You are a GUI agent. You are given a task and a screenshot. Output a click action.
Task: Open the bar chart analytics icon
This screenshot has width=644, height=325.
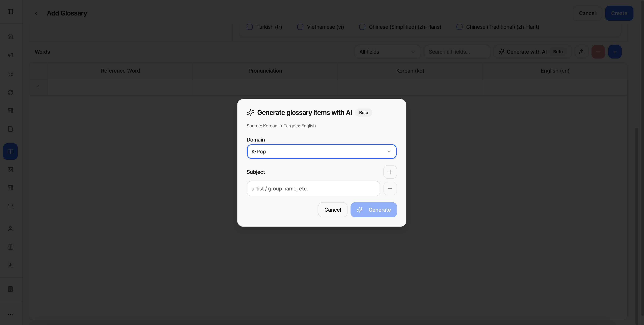click(x=10, y=265)
